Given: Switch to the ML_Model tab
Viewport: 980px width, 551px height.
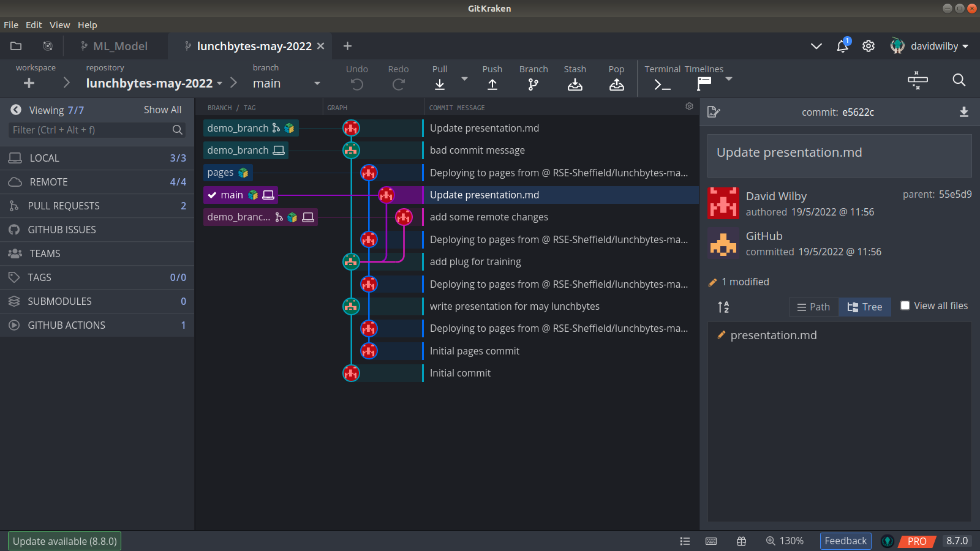Looking at the screenshot, I should tap(115, 46).
